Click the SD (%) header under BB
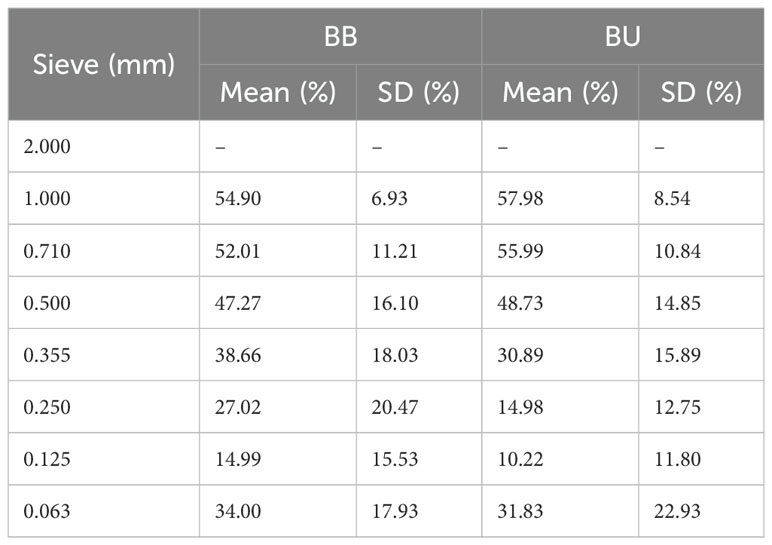Image resolution: width=772 pixels, height=545 pixels. 418,93
